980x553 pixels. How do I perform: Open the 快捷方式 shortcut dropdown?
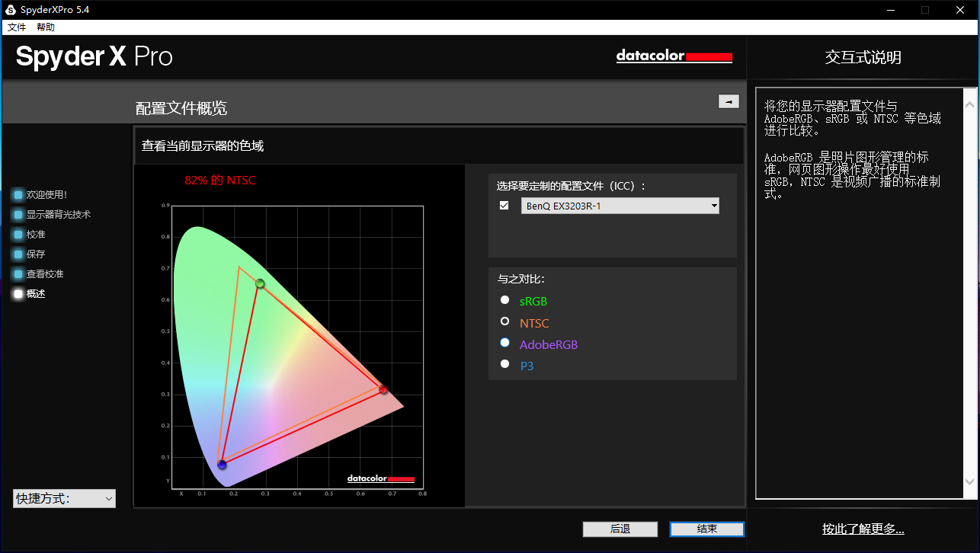click(64, 499)
